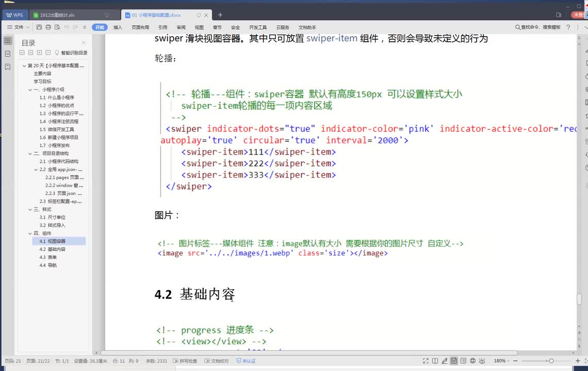Collapse the 二、项目目录结构 outline node
The width and height of the screenshot is (588, 371).
pyautogui.click(x=30, y=153)
